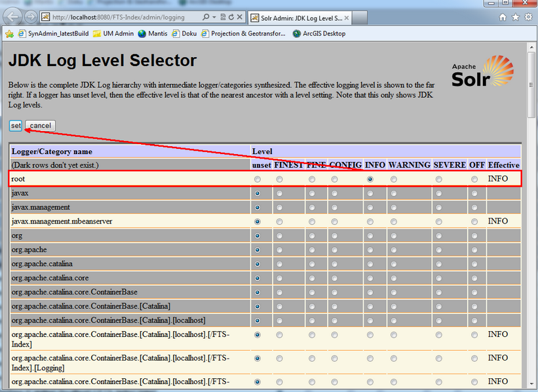Click the add-to-favorites bar star icon
Image resolution: width=538 pixels, height=392 pixels.
pyautogui.click(x=9, y=33)
